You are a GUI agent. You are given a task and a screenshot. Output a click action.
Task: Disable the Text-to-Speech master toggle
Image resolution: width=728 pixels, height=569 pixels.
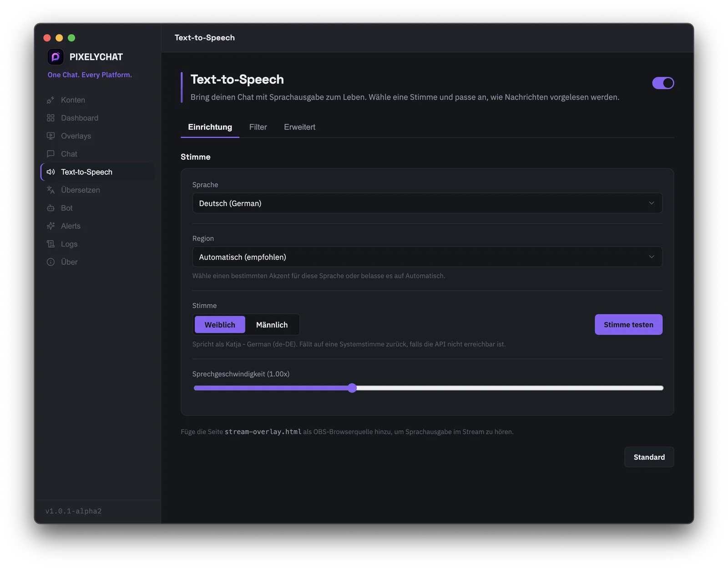click(663, 83)
